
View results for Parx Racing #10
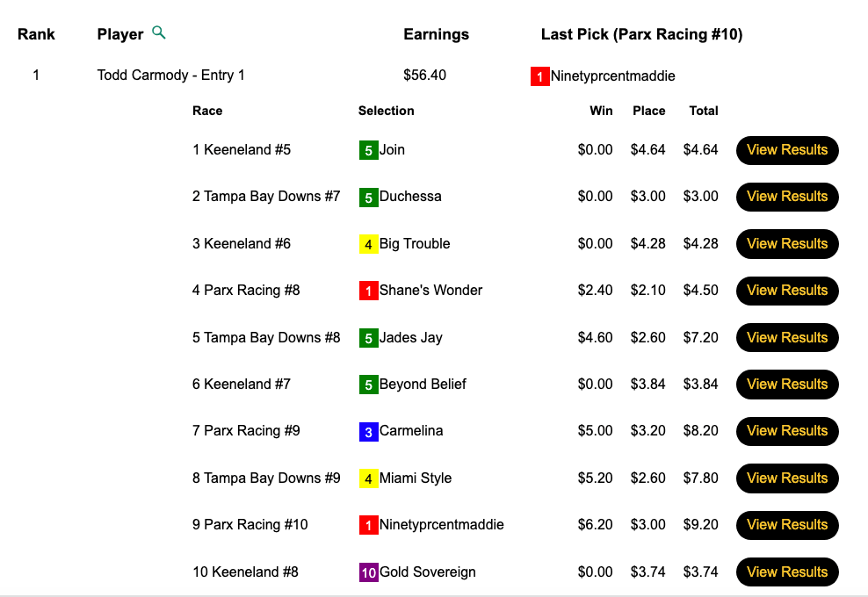click(x=786, y=525)
